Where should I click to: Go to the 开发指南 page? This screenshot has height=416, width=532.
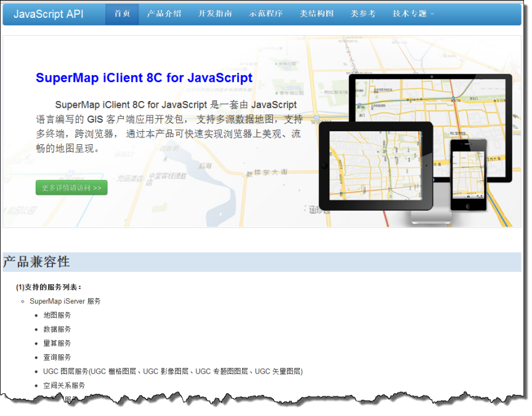(x=215, y=14)
